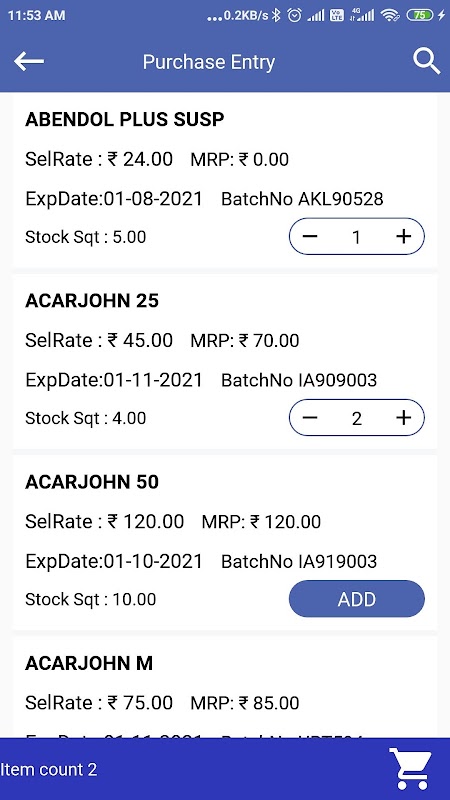Tap the alarm clock status icon
450x800 pixels.
(x=294, y=15)
